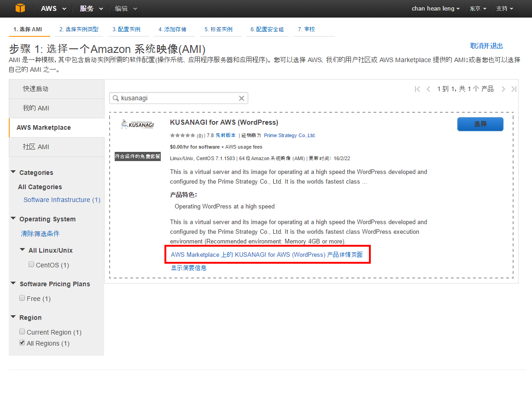Open step 2. 选择实例类型 tab

(x=79, y=29)
